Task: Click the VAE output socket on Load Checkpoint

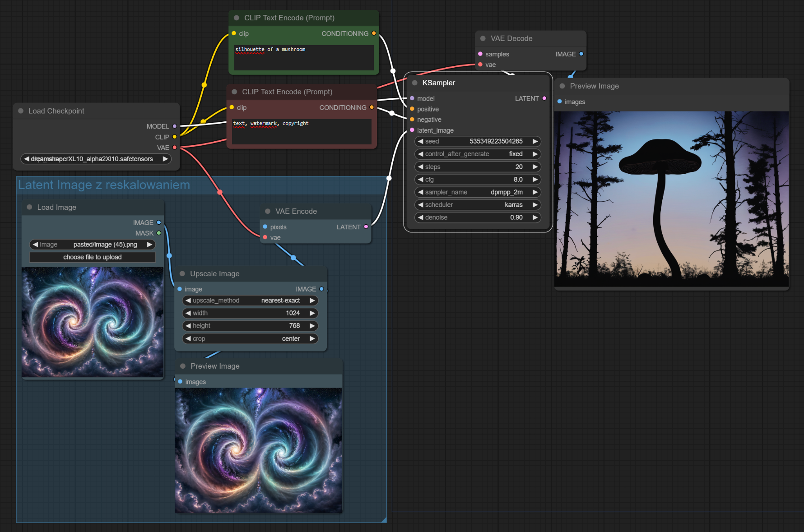Action: point(175,148)
